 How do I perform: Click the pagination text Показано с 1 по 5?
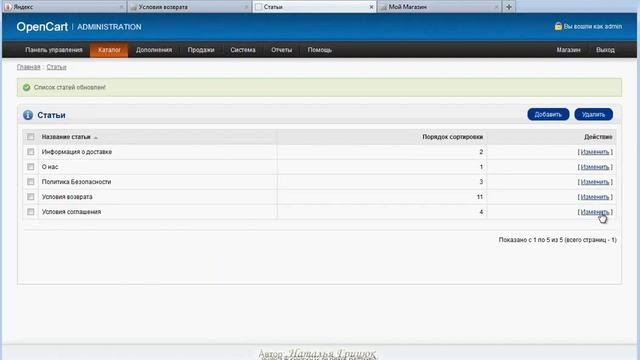558,240
